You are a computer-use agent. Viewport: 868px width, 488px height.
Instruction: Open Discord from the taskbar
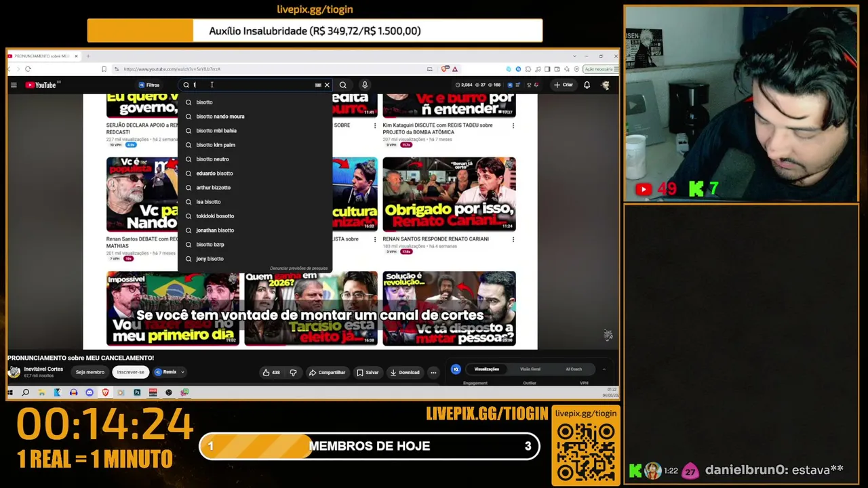90,392
